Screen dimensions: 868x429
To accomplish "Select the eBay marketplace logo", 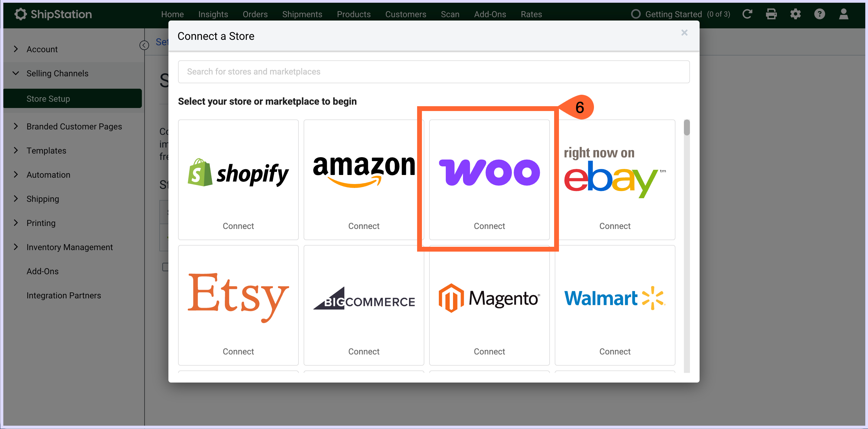I will [614, 172].
